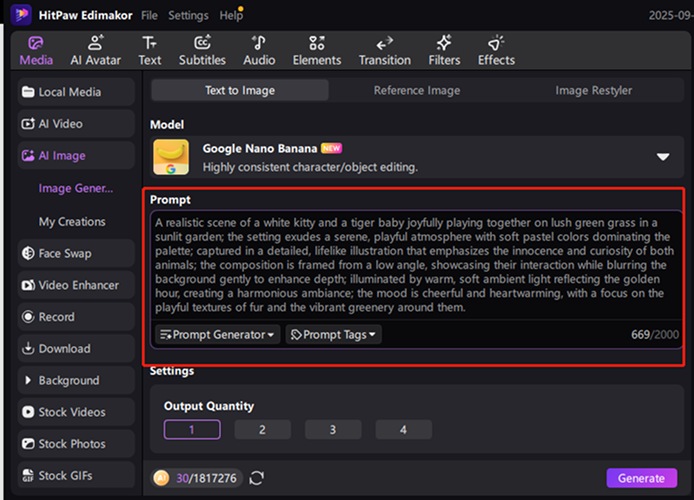Set output quantity to 1
This screenshot has height=500, width=694.
[192, 430]
